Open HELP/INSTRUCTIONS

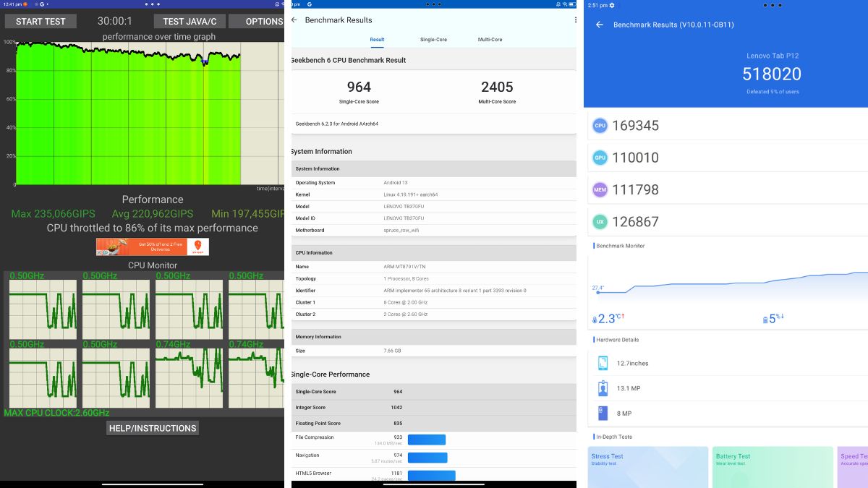152,428
